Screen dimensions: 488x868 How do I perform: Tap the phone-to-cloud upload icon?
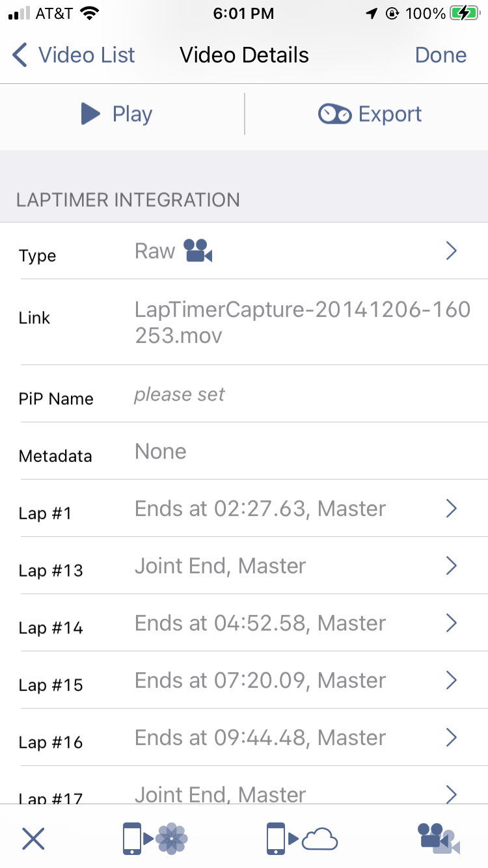tap(303, 838)
